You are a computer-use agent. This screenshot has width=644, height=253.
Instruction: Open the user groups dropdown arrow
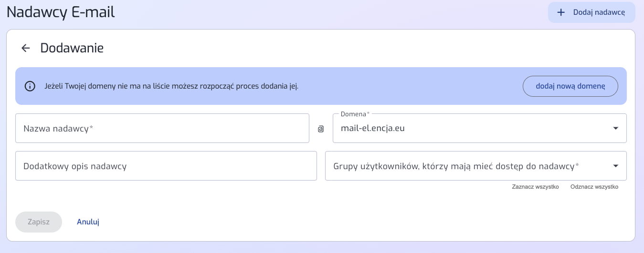616,166
